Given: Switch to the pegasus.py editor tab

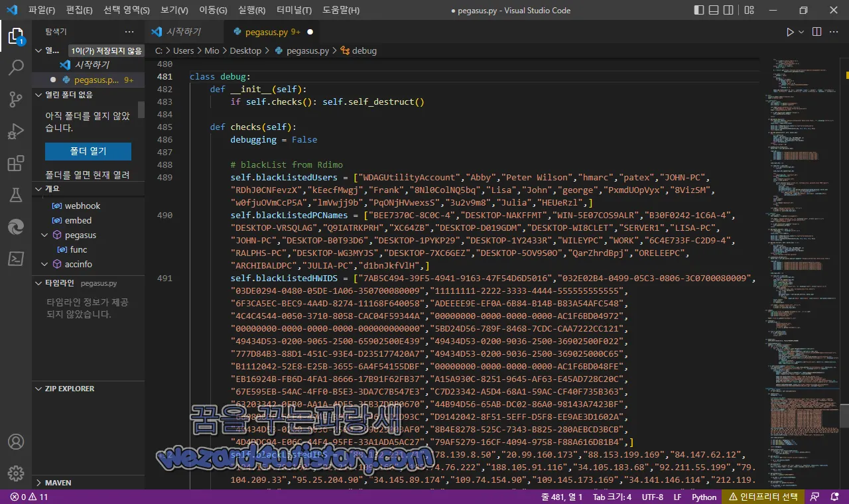Looking at the screenshot, I should point(273,32).
